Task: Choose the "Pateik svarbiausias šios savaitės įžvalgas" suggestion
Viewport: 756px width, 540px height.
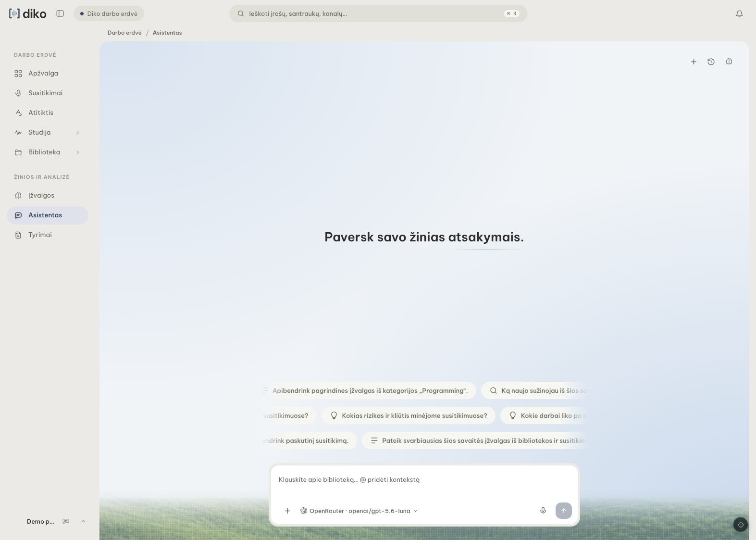Action: coord(474,440)
